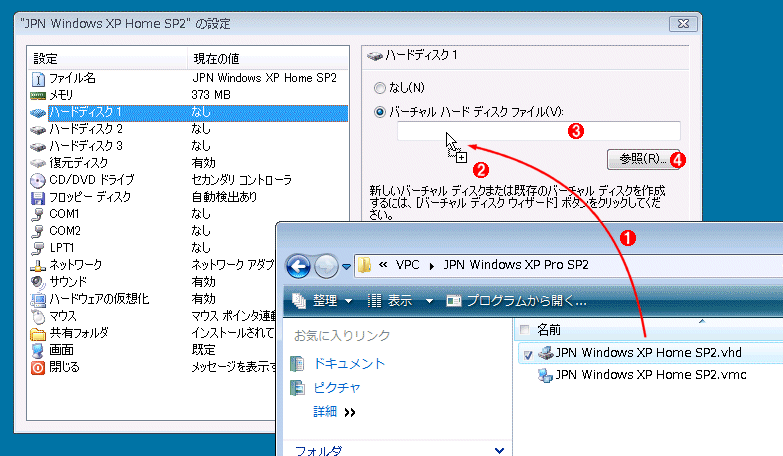
Task: Select the メモリ row label
Action: pyautogui.click(x=61, y=95)
